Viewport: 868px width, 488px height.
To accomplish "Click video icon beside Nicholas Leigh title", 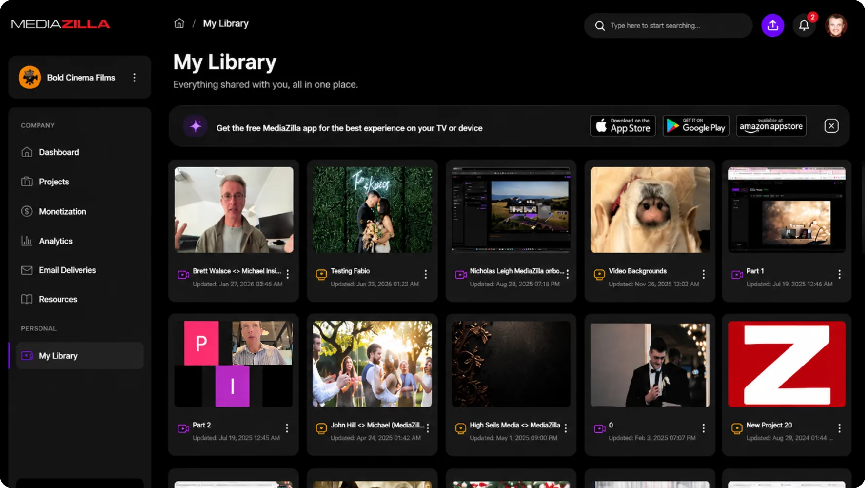I will point(461,275).
